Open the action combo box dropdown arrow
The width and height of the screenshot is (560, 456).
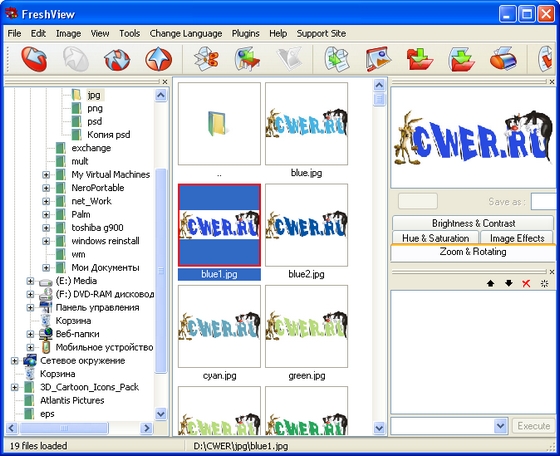coord(501,426)
